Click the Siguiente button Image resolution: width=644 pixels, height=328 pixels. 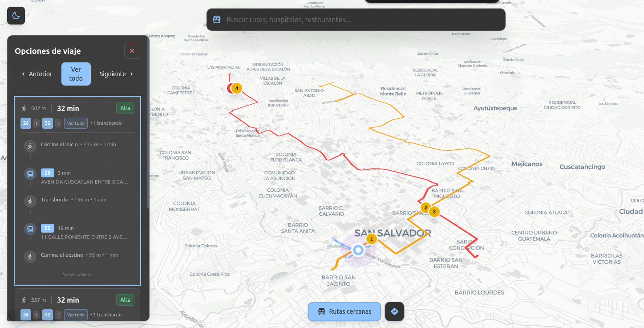[116, 74]
